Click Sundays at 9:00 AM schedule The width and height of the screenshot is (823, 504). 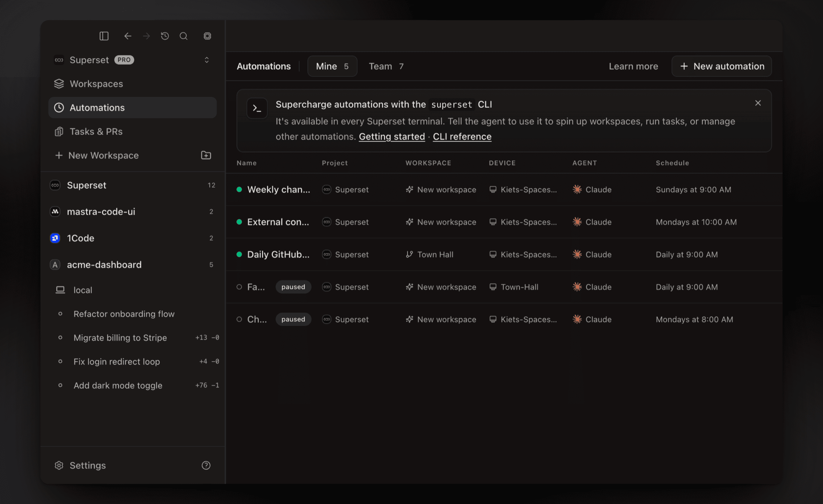(x=693, y=190)
